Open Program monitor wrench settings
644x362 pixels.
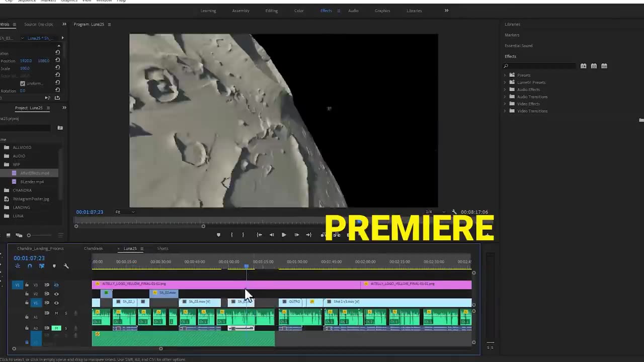(454, 212)
